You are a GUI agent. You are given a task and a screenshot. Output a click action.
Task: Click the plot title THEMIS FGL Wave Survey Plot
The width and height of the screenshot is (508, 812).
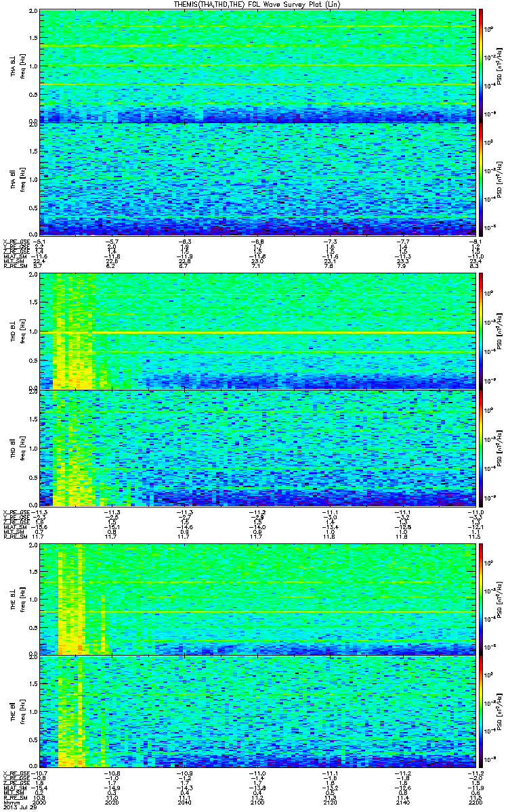pyautogui.click(x=258, y=4)
